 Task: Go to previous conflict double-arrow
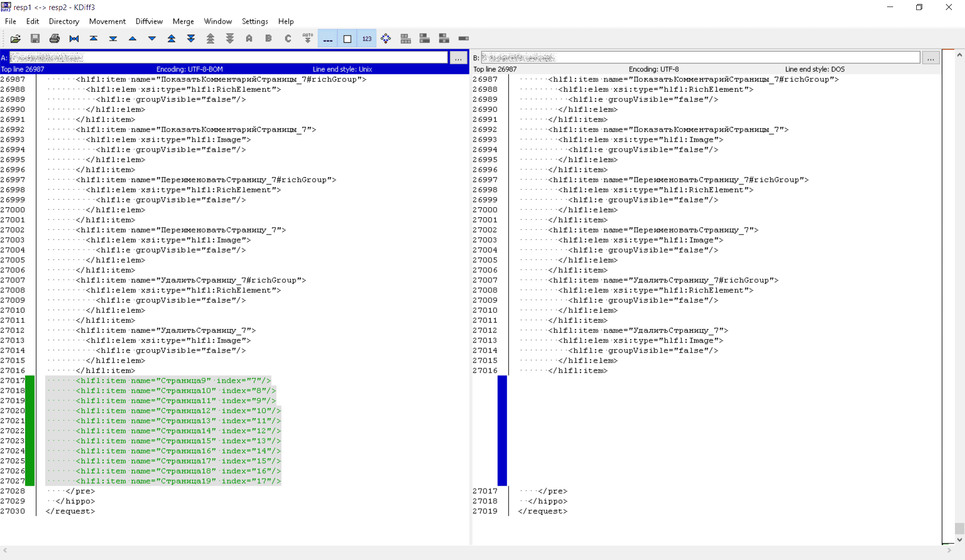171,39
